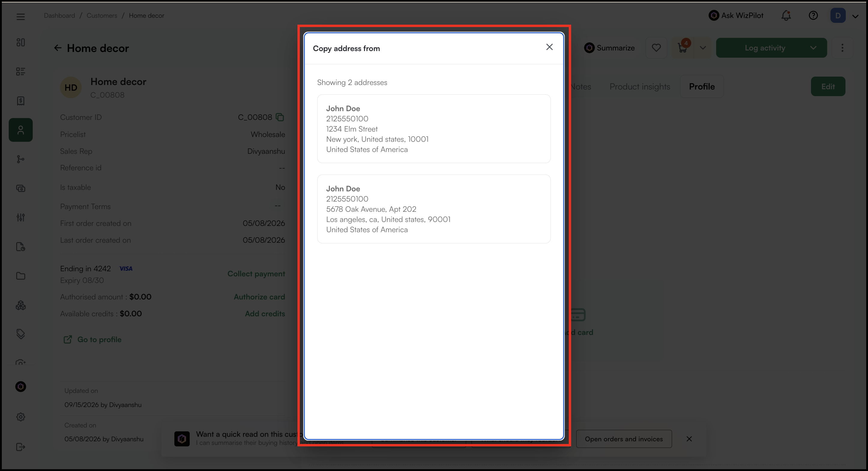Open the branch workflow sidebar icon
The width and height of the screenshot is (868, 471).
pyautogui.click(x=20, y=159)
